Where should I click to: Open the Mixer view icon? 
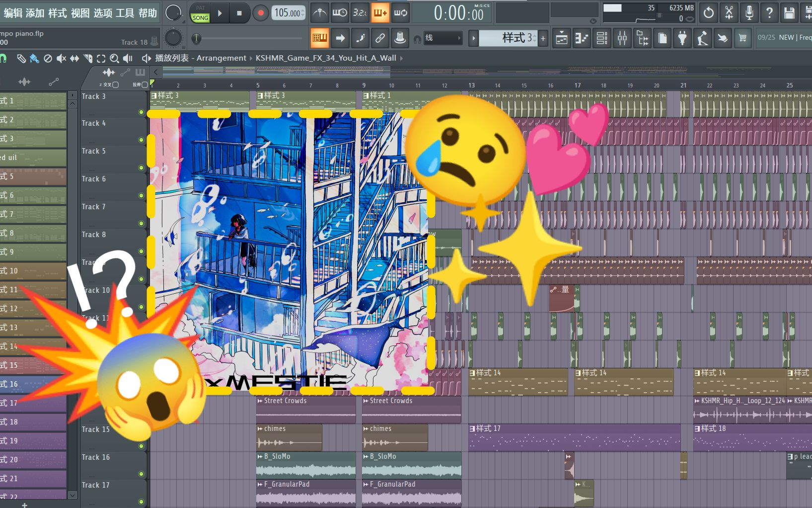point(622,38)
